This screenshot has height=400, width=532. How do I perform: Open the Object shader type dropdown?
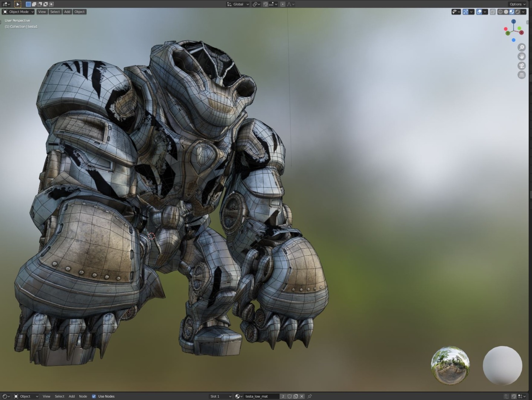click(x=26, y=396)
